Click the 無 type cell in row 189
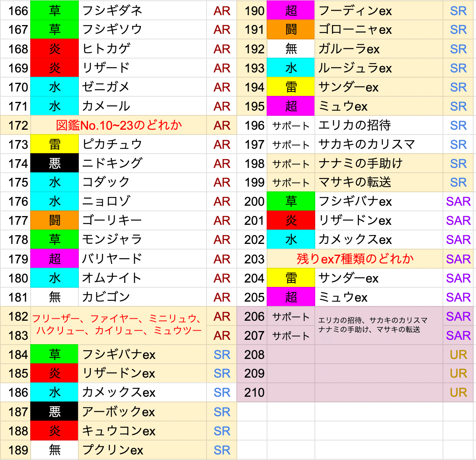Image resolution: width=476 pixels, height=460 pixels. point(55,450)
